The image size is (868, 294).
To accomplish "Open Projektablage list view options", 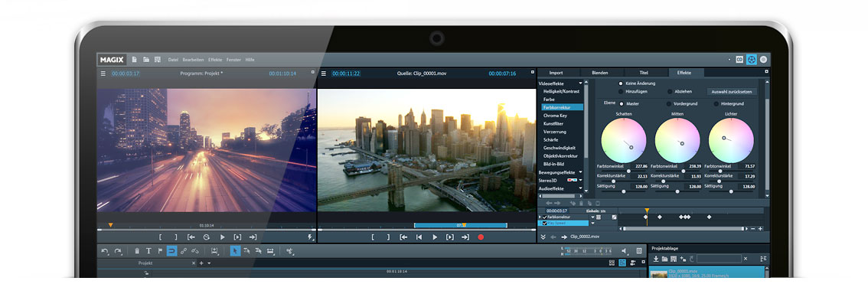I will tap(763, 259).
